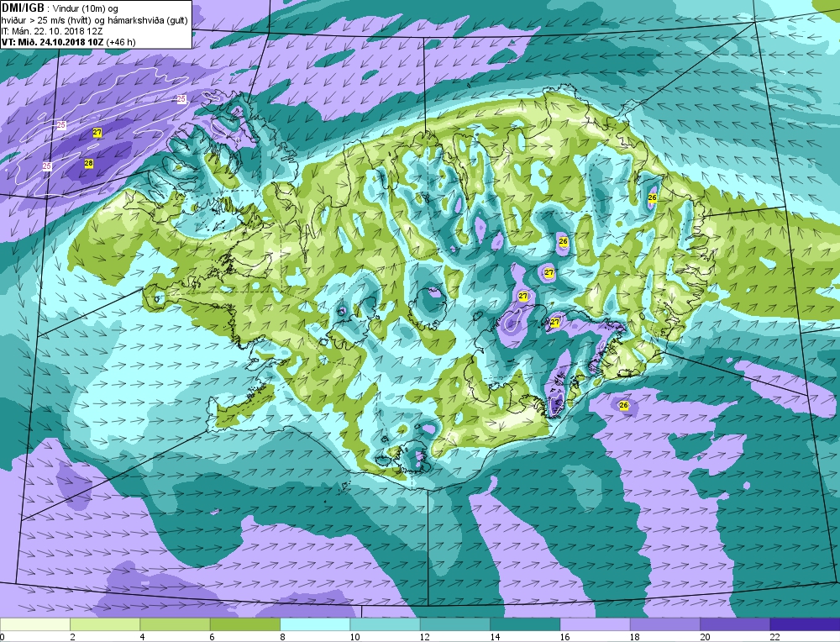Pick the darkest purple legend swatch above 22

(805, 624)
